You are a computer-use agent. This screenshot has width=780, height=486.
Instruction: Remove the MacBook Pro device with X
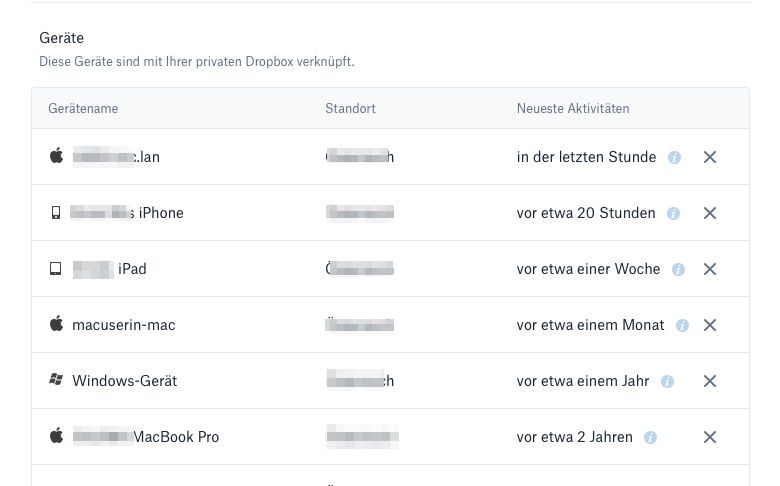pyautogui.click(x=710, y=437)
